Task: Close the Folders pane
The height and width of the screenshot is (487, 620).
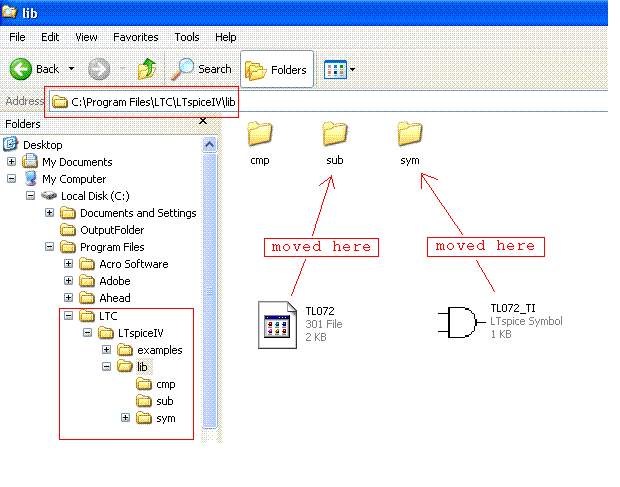Action: click(203, 121)
